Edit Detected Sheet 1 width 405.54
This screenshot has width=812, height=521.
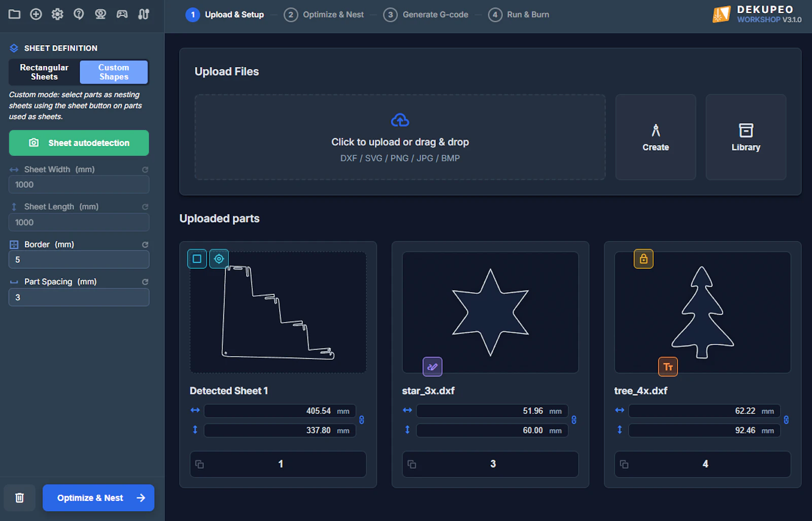click(280, 411)
